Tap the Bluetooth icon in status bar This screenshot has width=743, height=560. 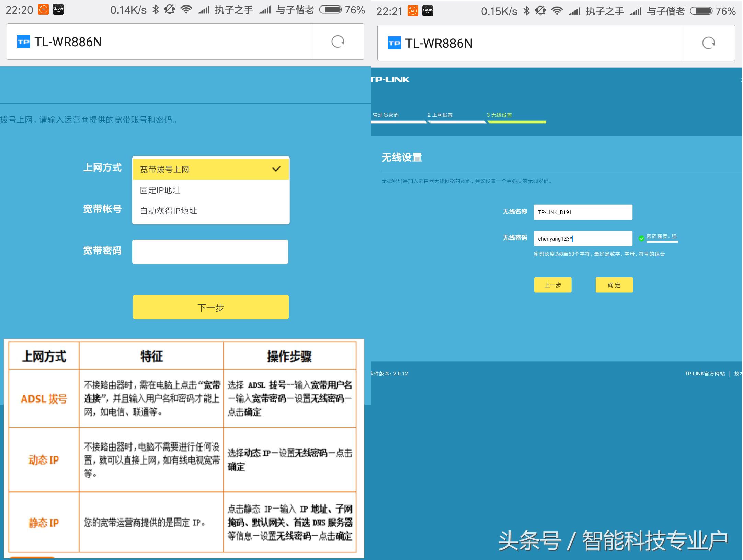(x=156, y=9)
